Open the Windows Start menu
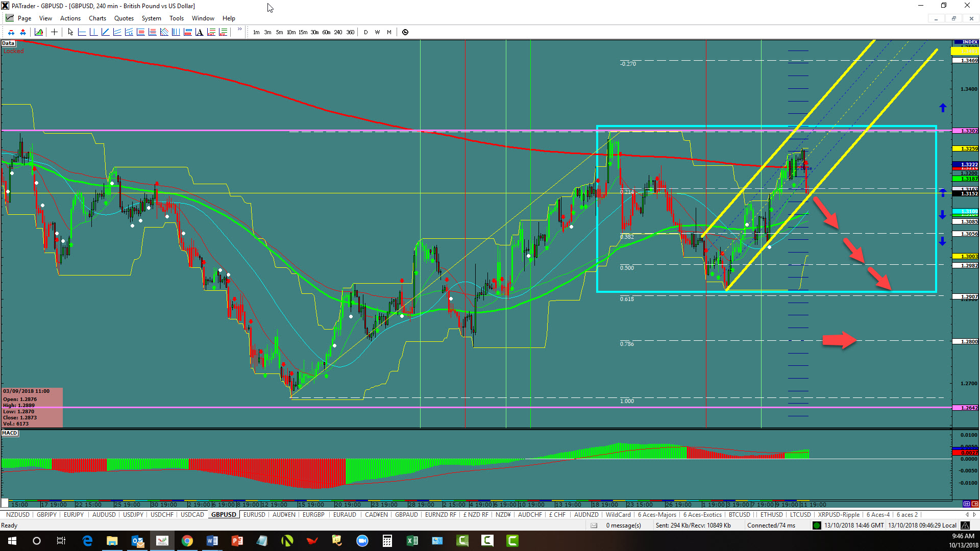Image resolution: width=980 pixels, height=551 pixels. coord(12,541)
